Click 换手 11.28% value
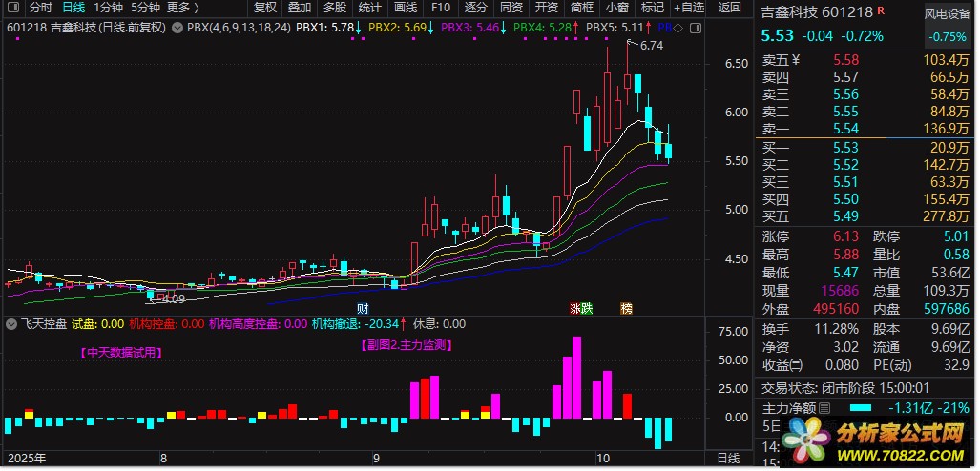The width and height of the screenshot is (980, 471). [x=836, y=329]
